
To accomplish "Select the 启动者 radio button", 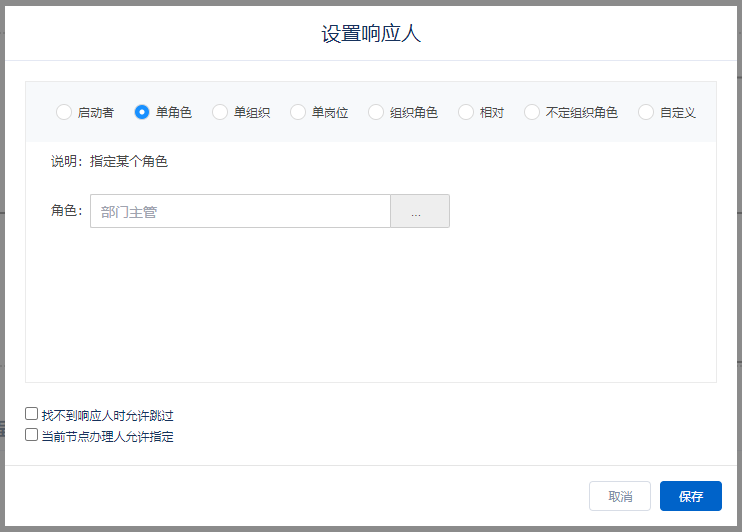I will tap(64, 112).
